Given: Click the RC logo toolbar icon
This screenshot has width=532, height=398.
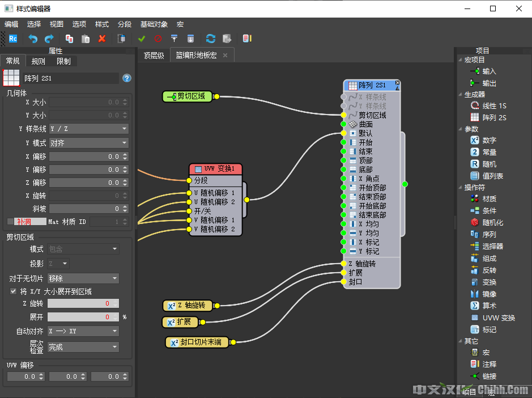Looking at the screenshot, I should (x=13, y=39).
